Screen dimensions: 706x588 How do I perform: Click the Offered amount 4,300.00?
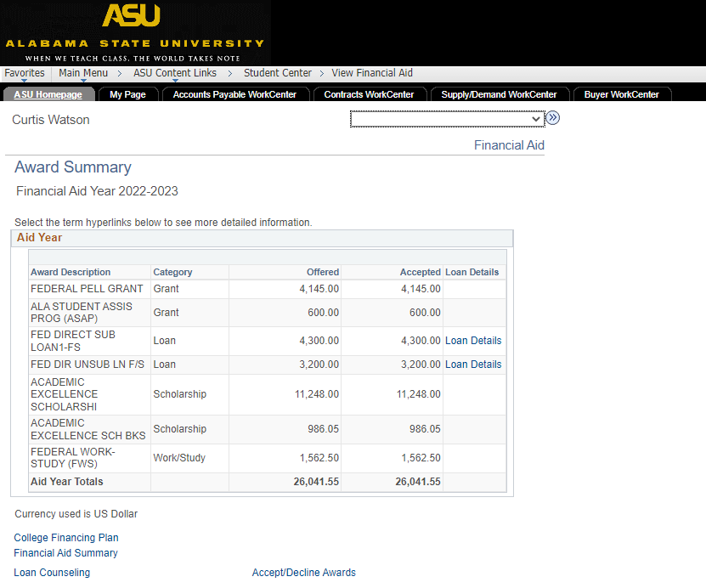click(319, 341)
